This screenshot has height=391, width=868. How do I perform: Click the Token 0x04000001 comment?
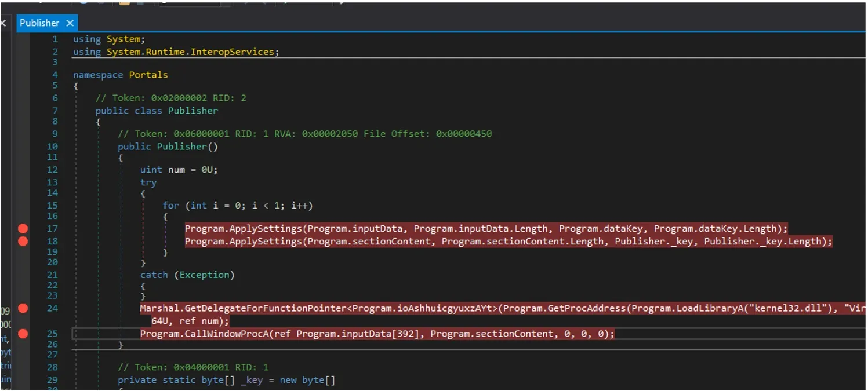click(x=193, y=367)
